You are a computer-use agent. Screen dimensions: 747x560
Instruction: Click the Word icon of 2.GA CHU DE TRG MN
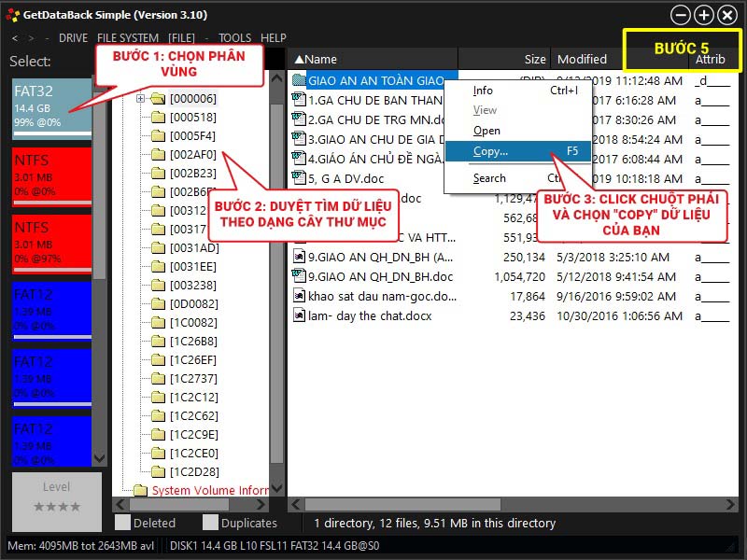click(x=299, y=119)
